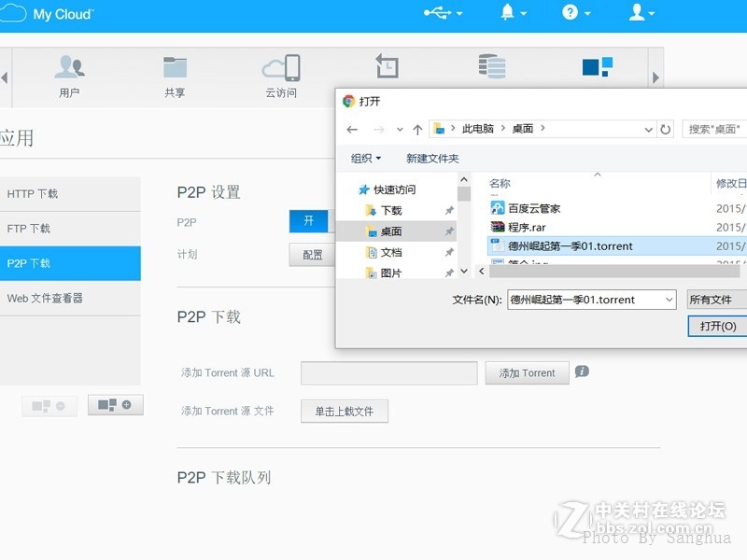Open the user account icon top right

[638, 13]
